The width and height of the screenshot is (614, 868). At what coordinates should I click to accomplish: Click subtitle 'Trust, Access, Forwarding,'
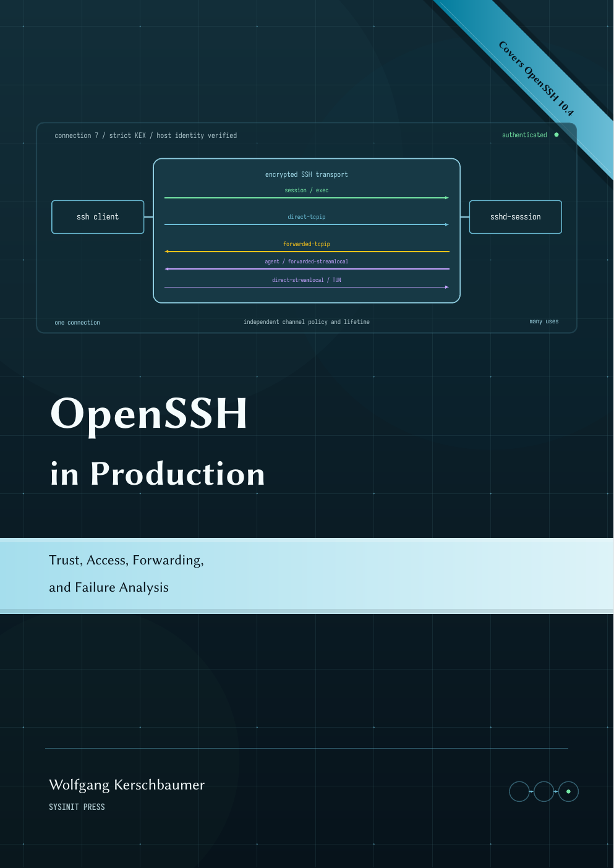click(x=126, y=560)
